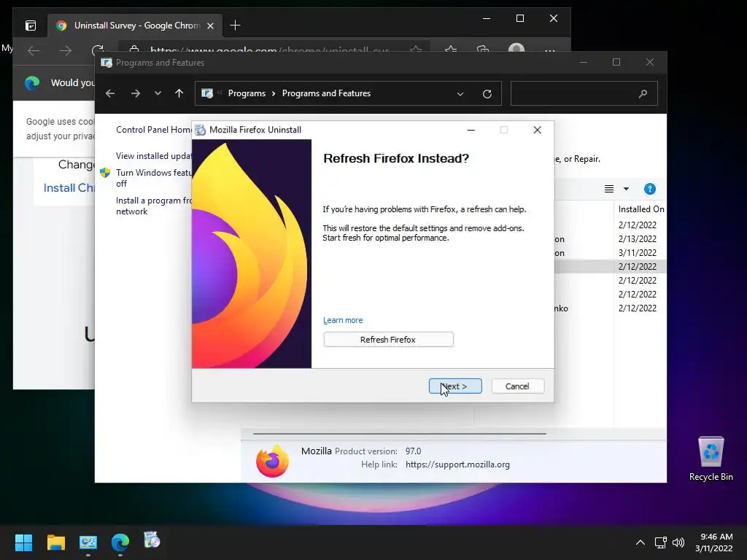Image resolution: width=747 pixels, height=560 pixels.
Task: Open network status in system tray
Action: (661, 542)
